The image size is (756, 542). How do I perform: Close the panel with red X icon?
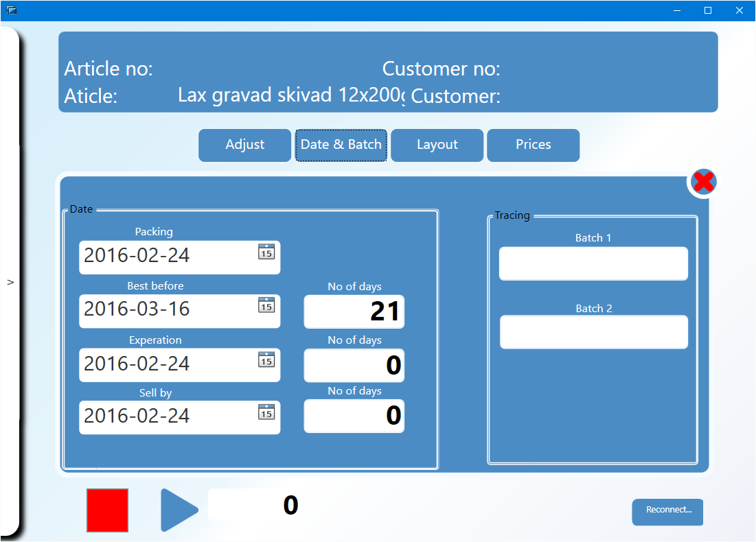pos(703,182)
